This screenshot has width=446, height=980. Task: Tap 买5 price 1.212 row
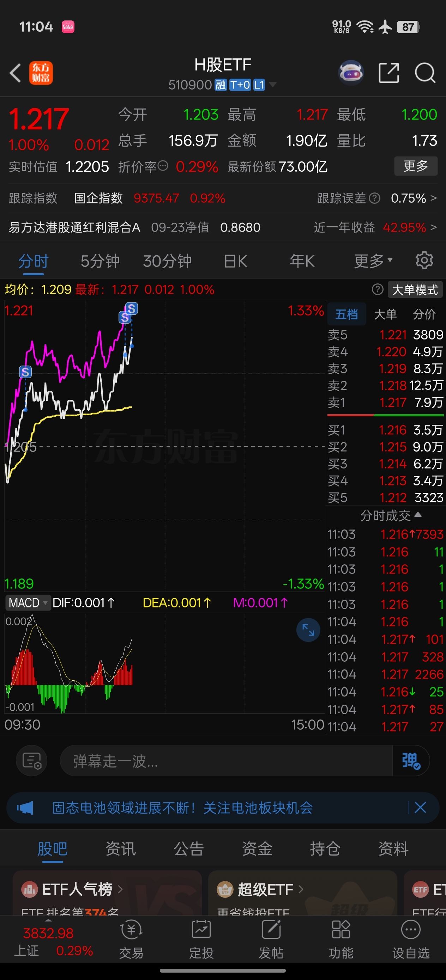pyautogui.click(x=385, y=498)
